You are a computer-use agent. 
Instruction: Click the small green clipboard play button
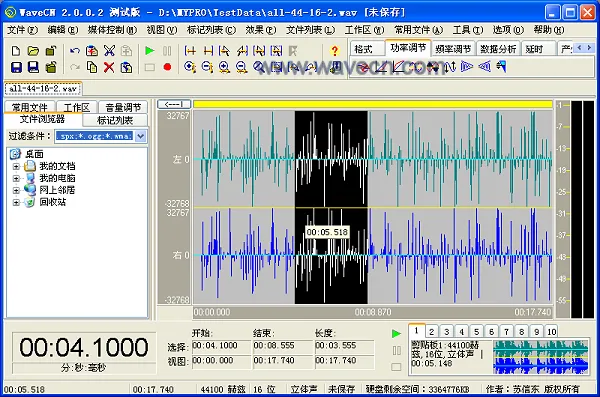click(x=396, y=334)
